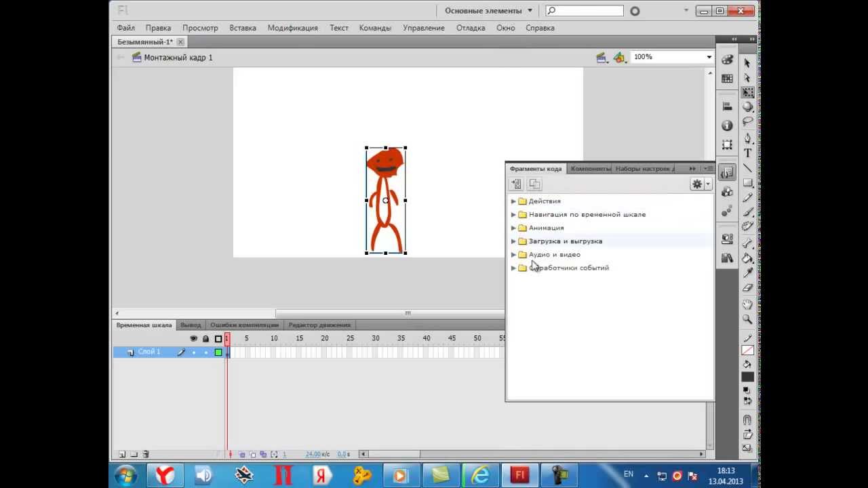
Task: Open the 100% stage zoom dropdown
Action: pyautogui.click(x=709, y=58)
